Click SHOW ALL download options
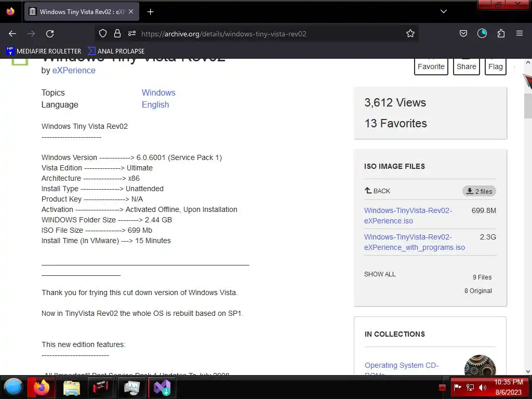This screenshot has width=532, height=399. 380,274
